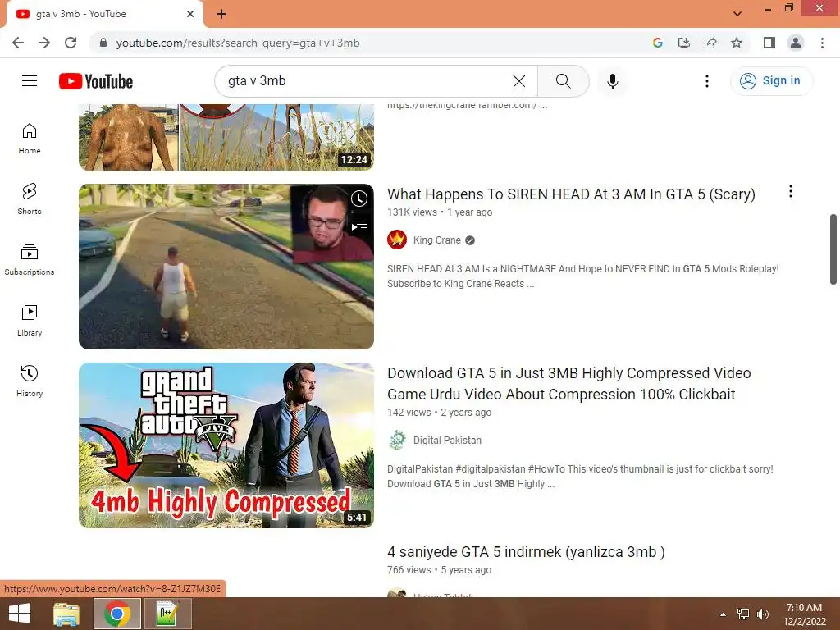Image resolution: width=840 pixels, height=630 pixels.
Task: Click the 4mb Highly Compressed thumbnail
Action: pyautogui.click(x=226, y=445)
